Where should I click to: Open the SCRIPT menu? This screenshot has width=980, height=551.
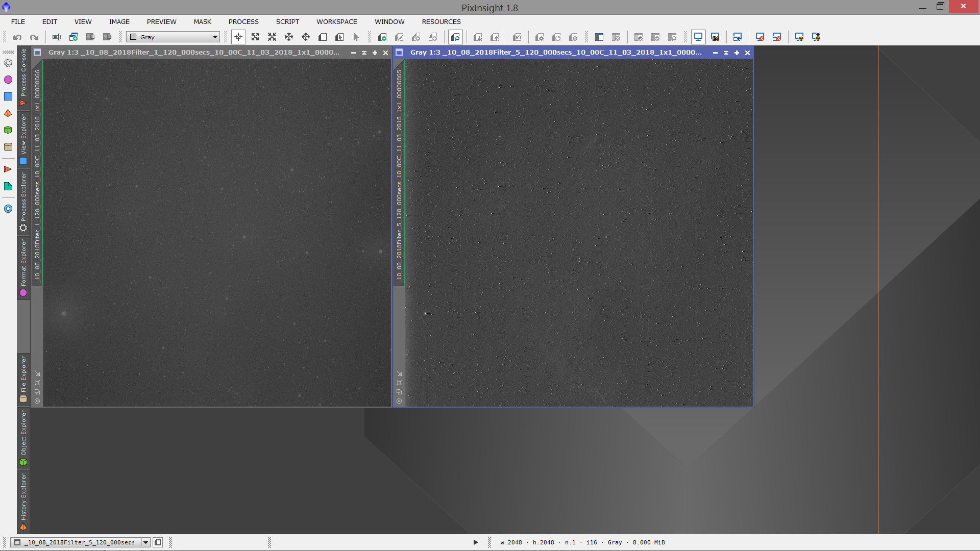click(x=287, y=21)
